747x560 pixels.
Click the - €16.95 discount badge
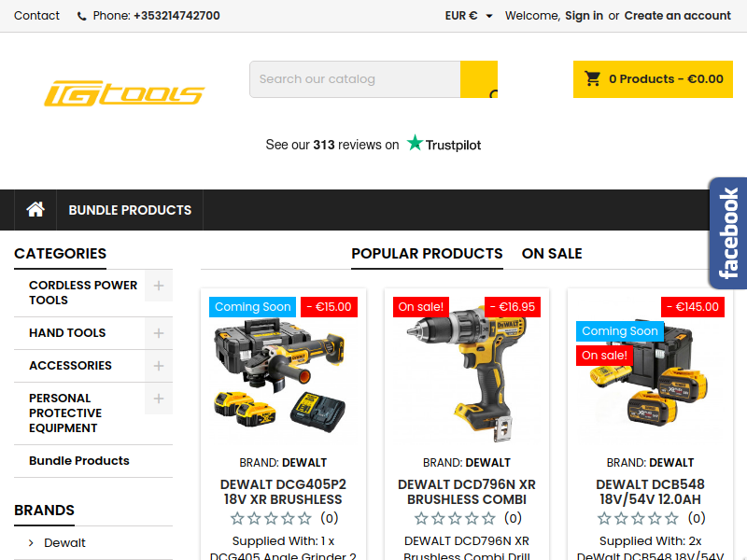(x=512, y=307)
